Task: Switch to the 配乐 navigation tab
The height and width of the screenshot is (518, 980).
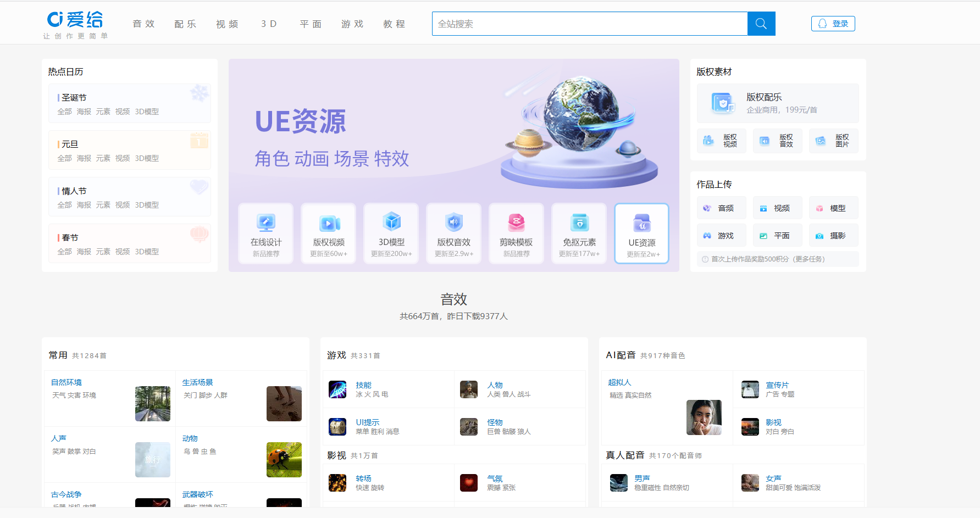Action: coord(185,24)
